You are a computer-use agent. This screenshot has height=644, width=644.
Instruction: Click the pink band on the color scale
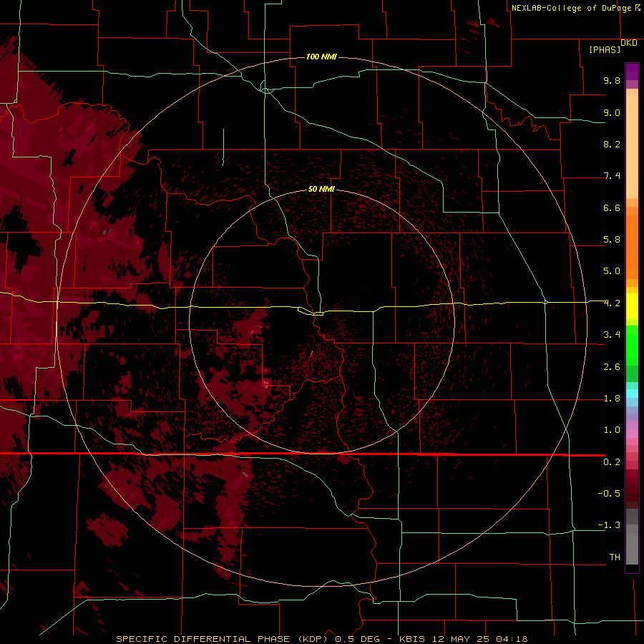[632, 434]
